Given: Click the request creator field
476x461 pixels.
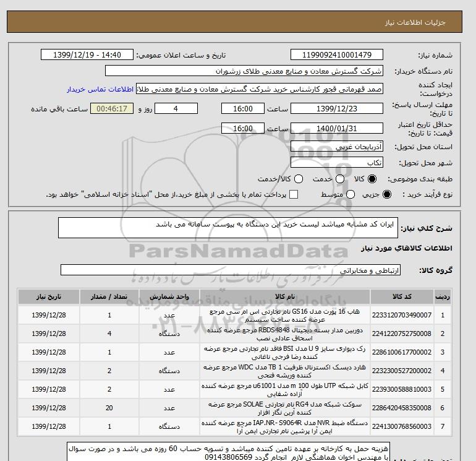Looking at the screenshot, I should 259,89.
